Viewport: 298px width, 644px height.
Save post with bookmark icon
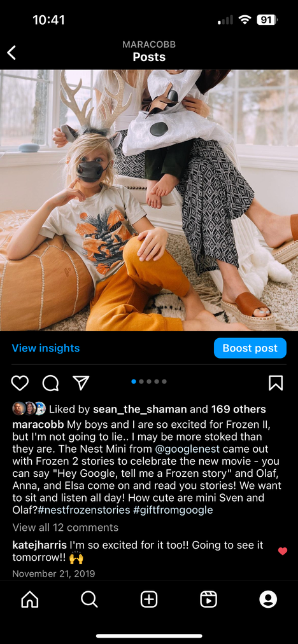tap(275, 383)
